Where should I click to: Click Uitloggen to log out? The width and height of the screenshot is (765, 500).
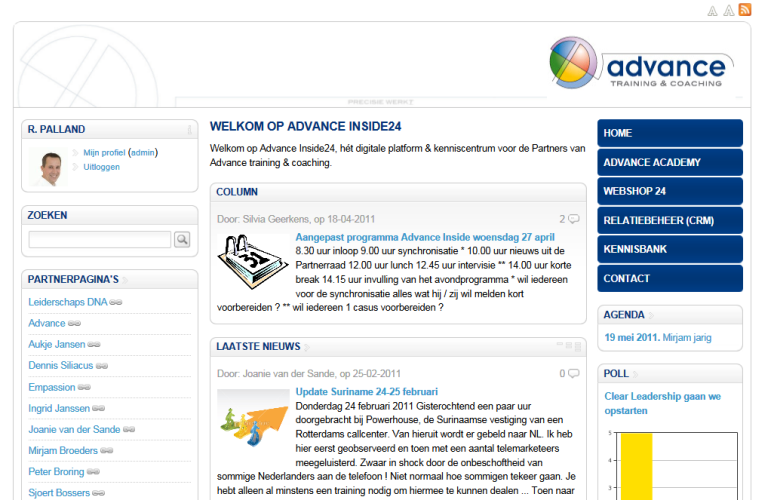coord(101,167)
